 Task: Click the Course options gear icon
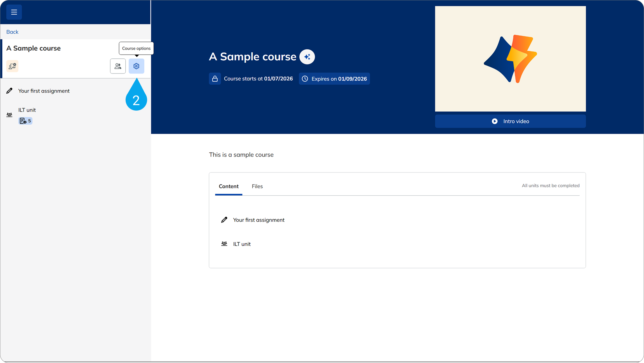[x=136, y=66]
